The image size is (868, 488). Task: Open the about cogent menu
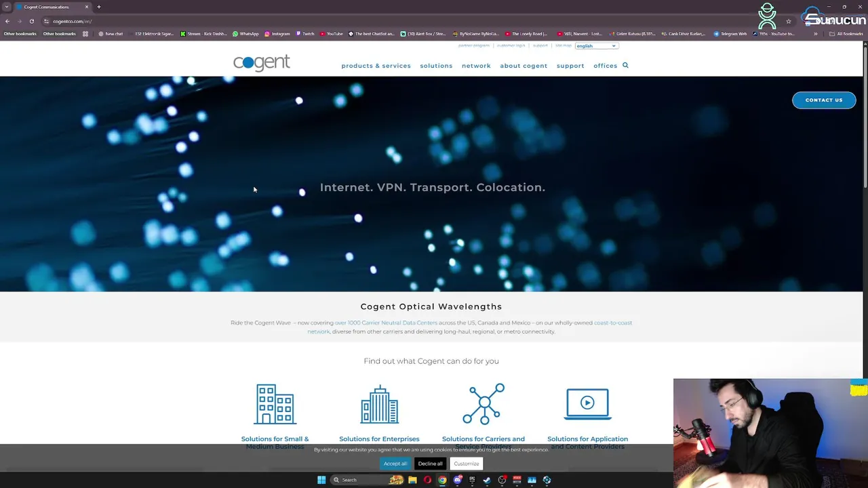coord(524,66)
